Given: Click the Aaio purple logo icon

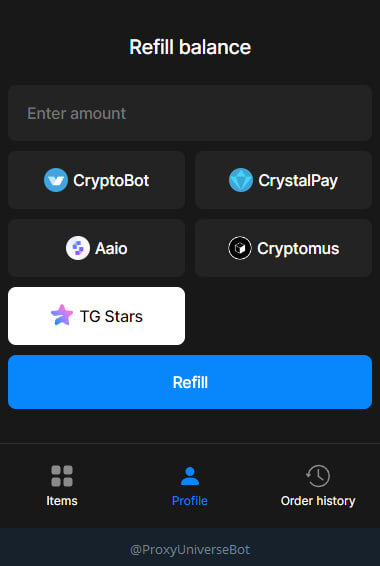Looking at the screenshot, I should point(78,248).
